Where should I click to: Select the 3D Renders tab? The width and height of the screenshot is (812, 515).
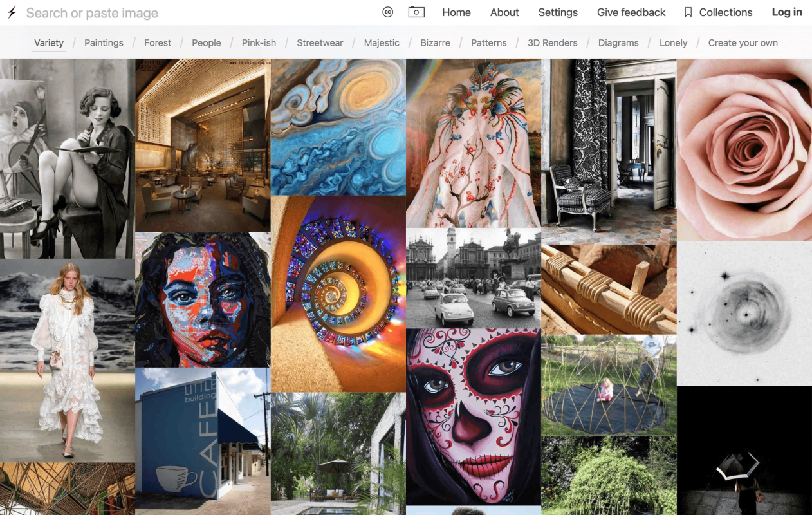tap(552, 42)
